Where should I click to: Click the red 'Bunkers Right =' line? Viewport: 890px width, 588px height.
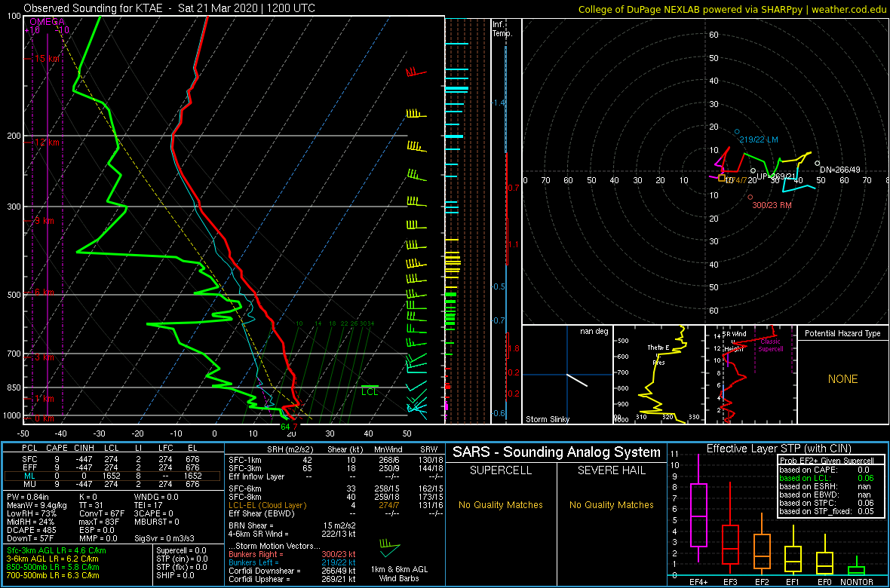coord(293,555)
